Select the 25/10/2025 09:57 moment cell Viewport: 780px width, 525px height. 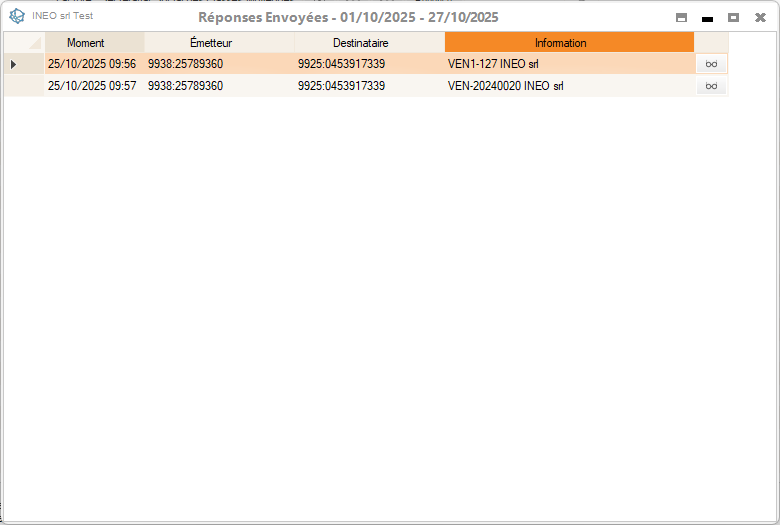click(92, 86)
